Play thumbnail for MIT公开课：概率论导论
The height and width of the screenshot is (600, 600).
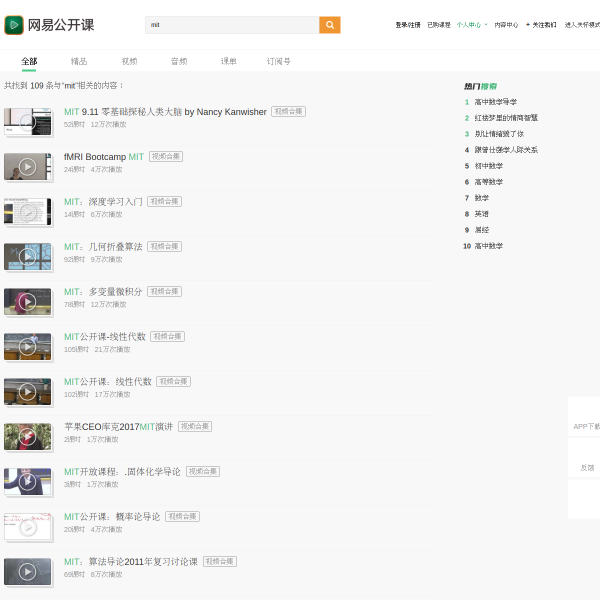point(28,527)
